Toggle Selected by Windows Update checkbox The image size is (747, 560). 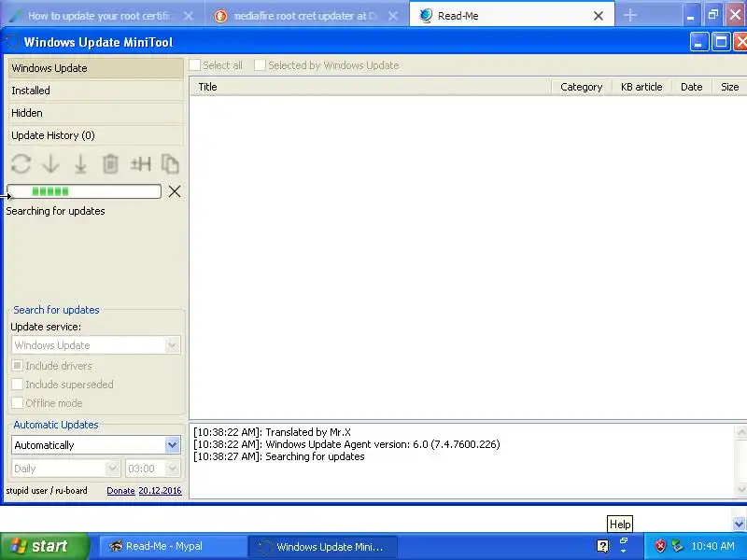pos(260,65)
